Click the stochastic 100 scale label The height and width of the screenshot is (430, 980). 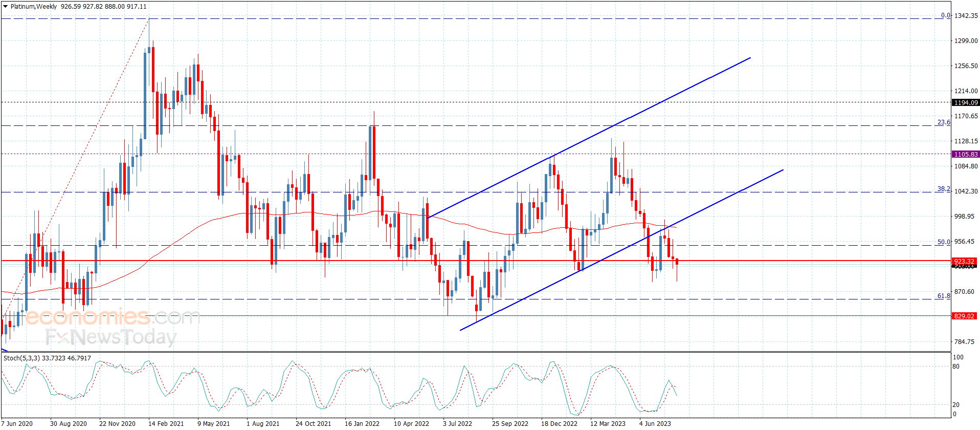(x=958, y=357)
